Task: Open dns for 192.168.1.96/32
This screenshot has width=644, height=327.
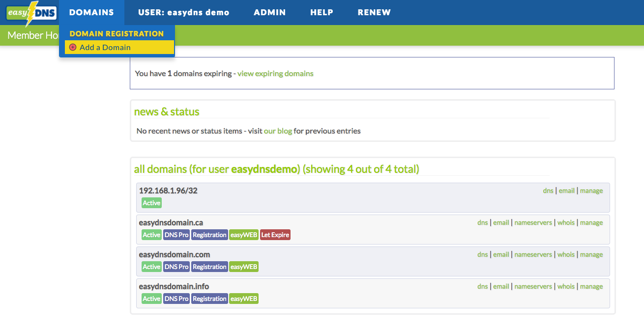Action: (x=548, y=191)
